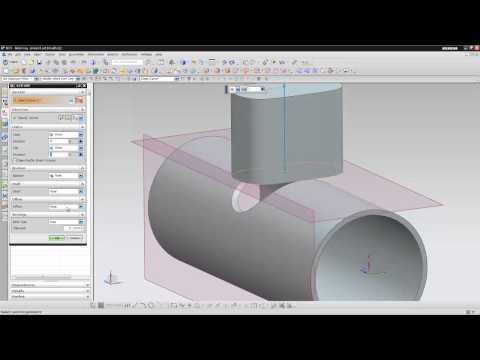Screen dimensions: 480x360
Task: Open the Body Type dropdown in Settings
Action: [65, 222]
